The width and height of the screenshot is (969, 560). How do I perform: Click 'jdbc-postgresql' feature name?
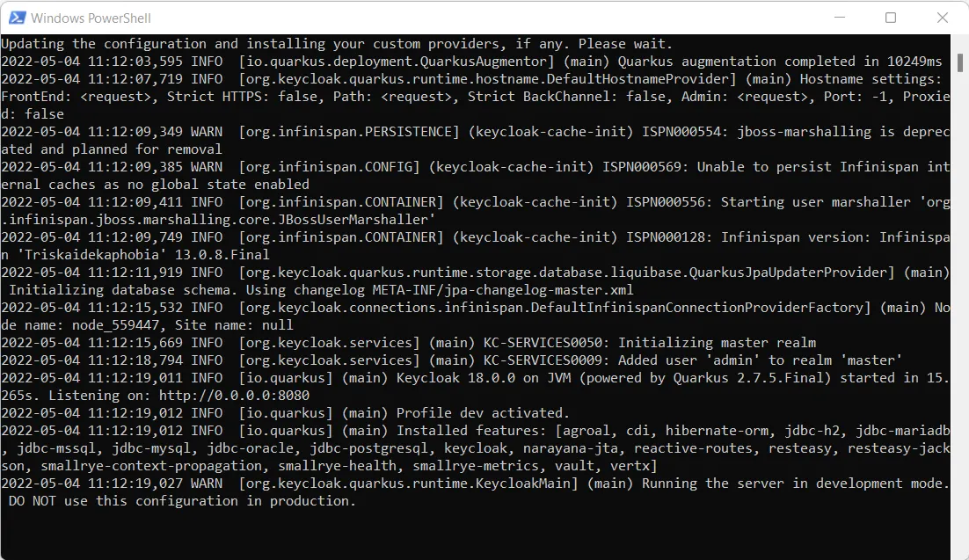(368, 448)
